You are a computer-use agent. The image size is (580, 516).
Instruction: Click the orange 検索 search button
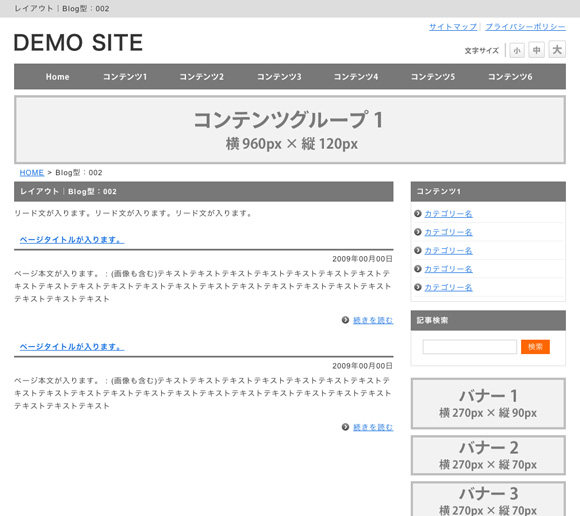pos(535,347)
